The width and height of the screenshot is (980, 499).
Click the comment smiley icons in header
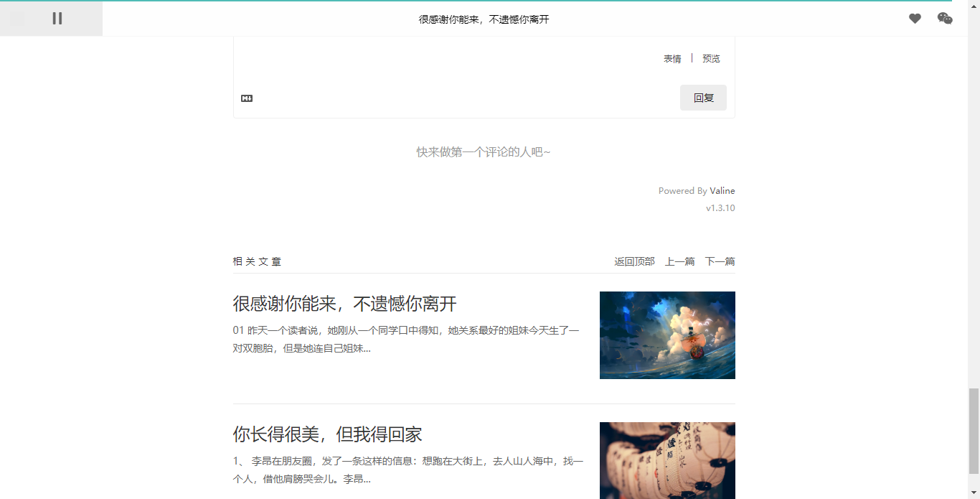point(945,19)
